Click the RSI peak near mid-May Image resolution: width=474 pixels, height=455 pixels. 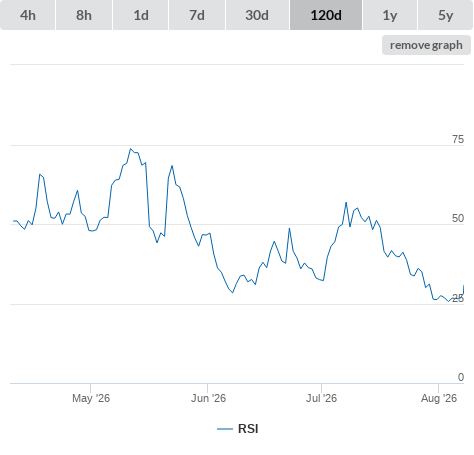click(130, 149)
